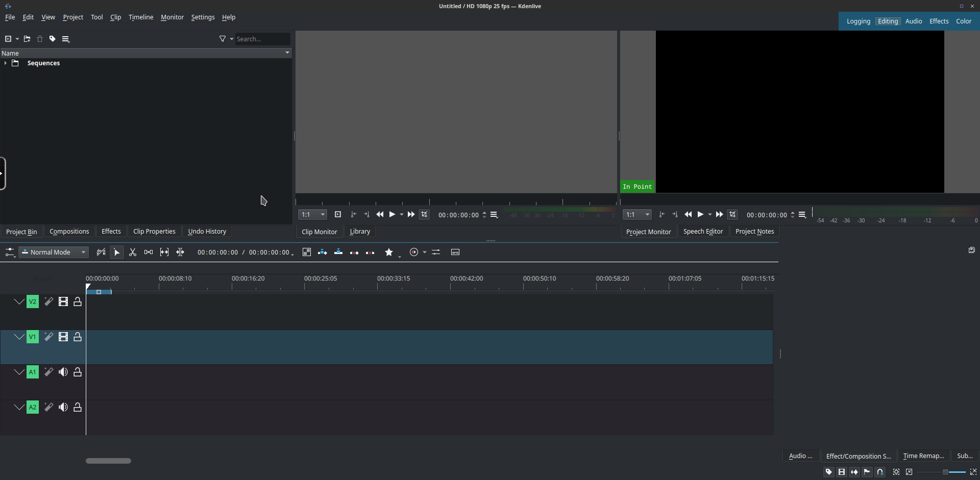Open the V2 track effects wand icon

click(48, 301)
